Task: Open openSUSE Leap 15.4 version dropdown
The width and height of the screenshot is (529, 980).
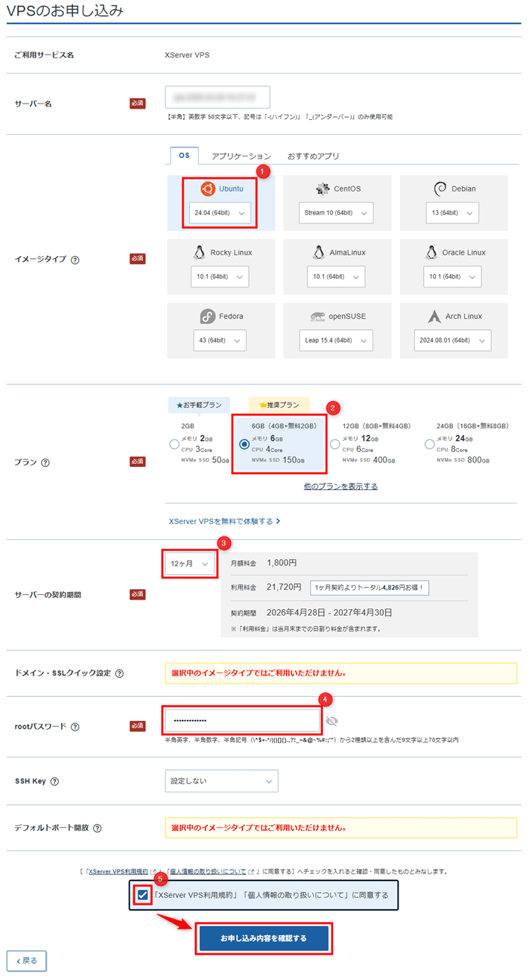Action: tap(336, 340)
